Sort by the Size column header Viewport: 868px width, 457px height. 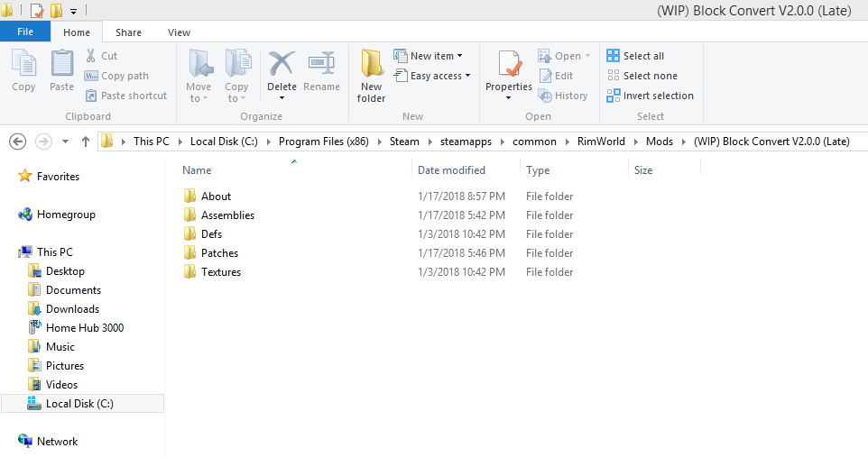click(642, 169)
